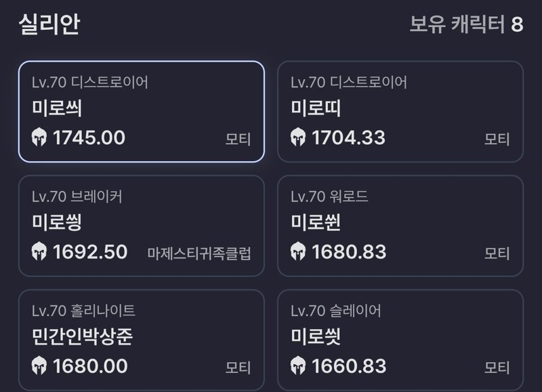This screenshot has height=392, width=542.
Task: Click helmet icon beside 1745.00
Action: click(39, 137)
